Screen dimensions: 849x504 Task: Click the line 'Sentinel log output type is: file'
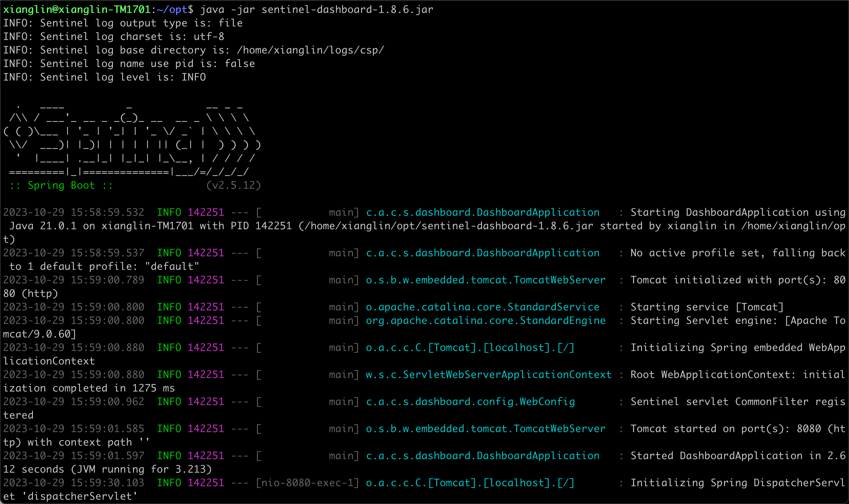pos(141,23)
